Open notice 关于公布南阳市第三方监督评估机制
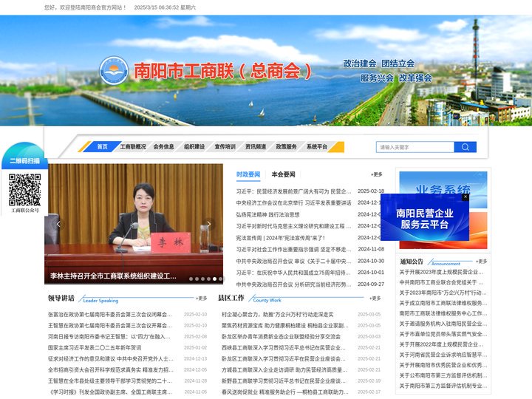The height and width of the screenshot is (399, 532). [x=443, y=375]
